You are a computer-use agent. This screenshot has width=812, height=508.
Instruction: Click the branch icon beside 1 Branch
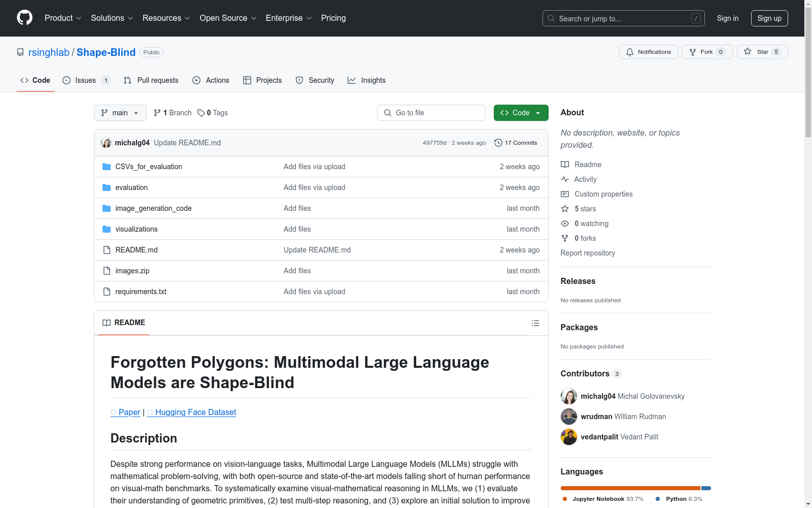(157, 113)
